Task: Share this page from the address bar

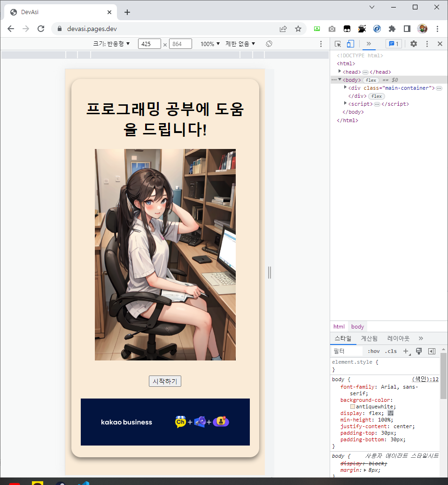Action: (283, 29)
